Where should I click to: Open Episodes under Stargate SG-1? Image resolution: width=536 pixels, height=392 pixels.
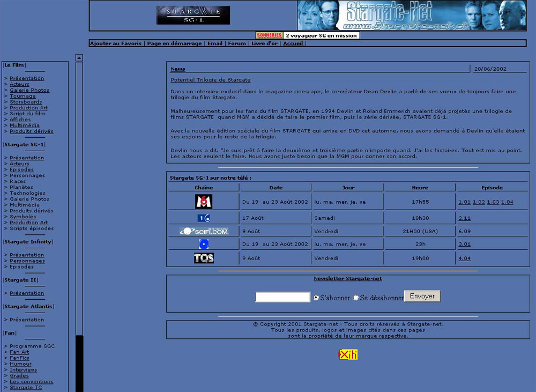click(x=21, y=169)
